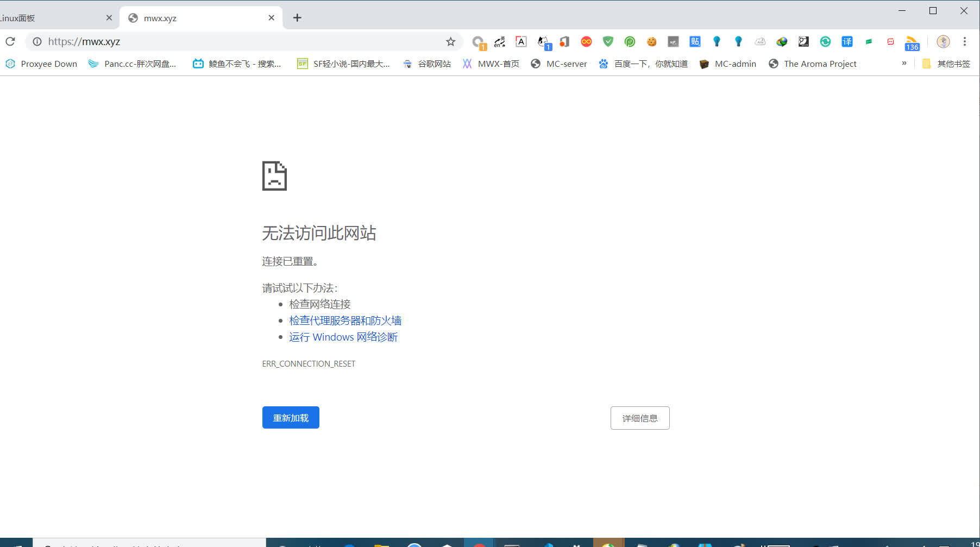Click the second blue lightbulb extension
Screen dimensions: 980x547
pyautogui.click(x=738, y=41)
